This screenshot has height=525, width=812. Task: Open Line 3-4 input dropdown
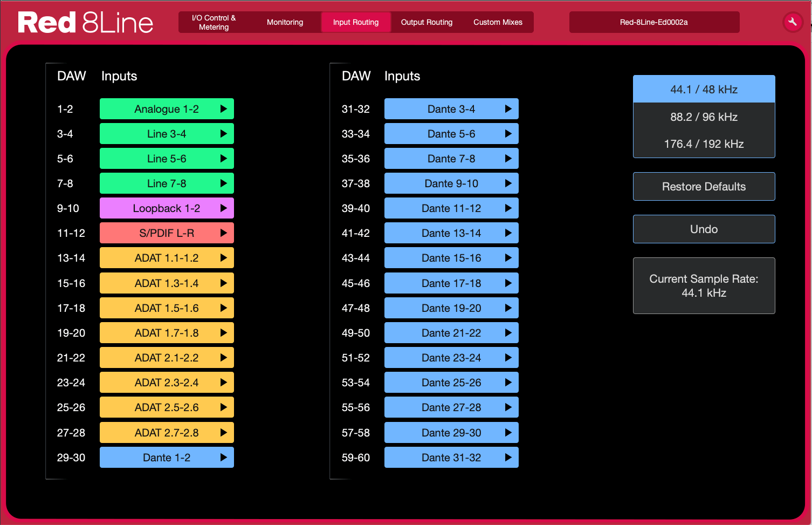[x=167, y=134]
